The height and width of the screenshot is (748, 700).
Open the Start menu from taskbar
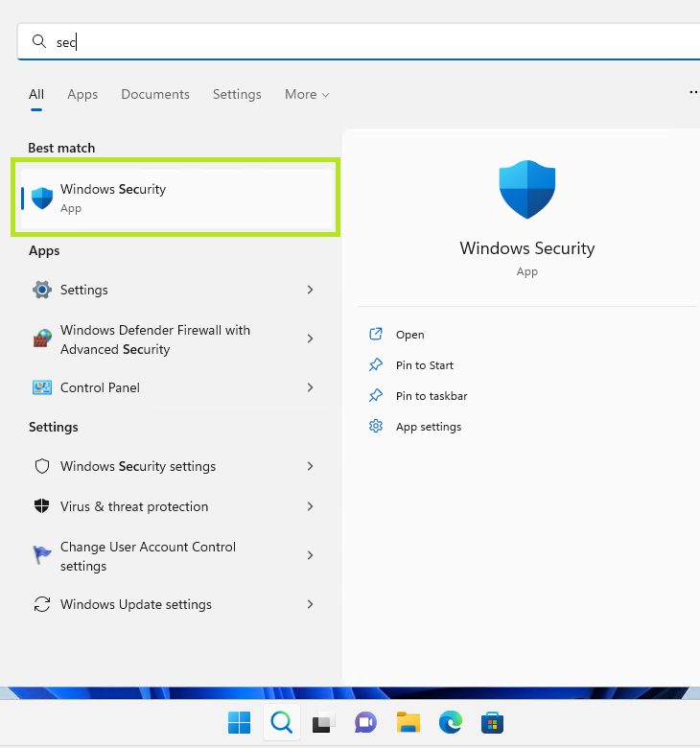(x=239, y=722)
